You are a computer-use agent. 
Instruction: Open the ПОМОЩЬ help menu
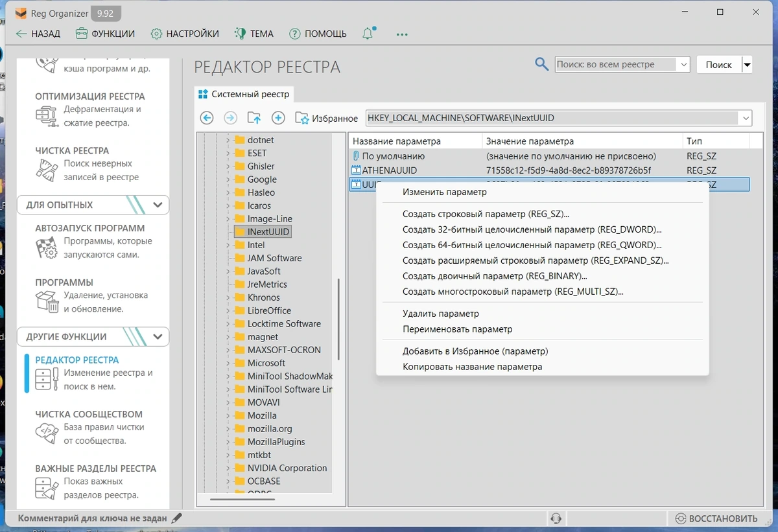point(318,34)
